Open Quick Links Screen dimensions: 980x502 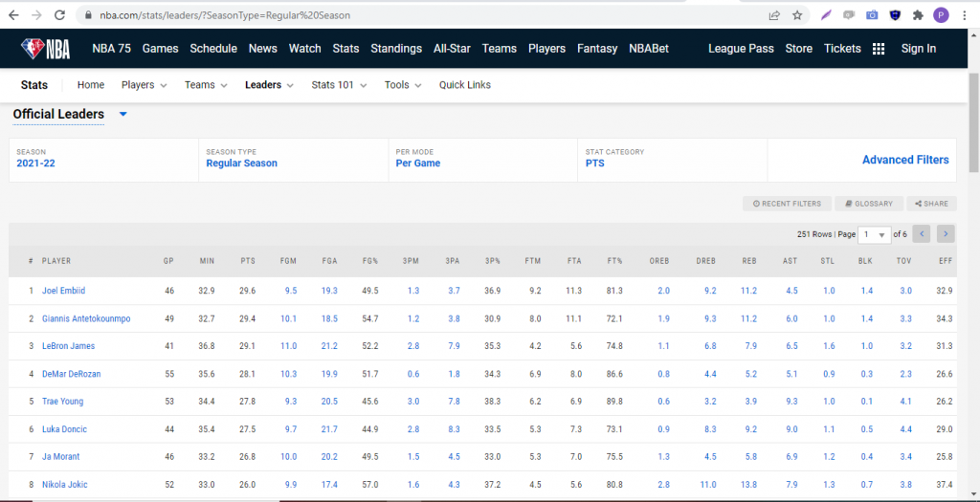click(465, 85)
